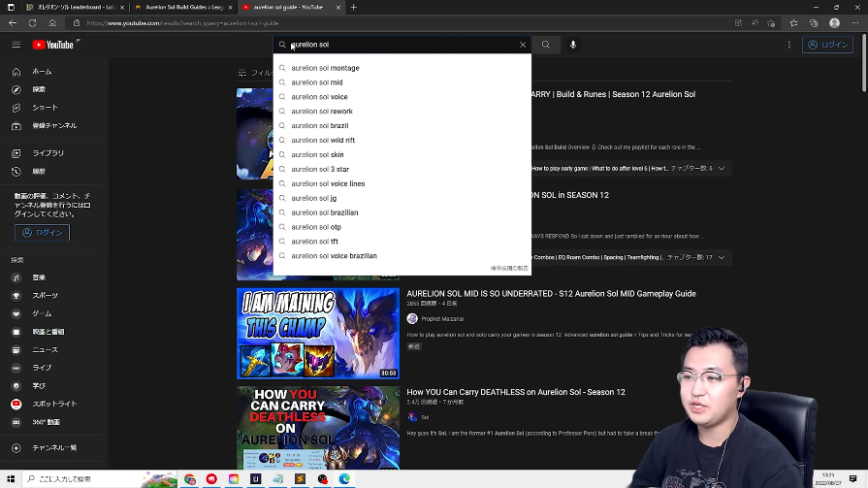Clear the search box with X
Screen dimensions: 868x488
click(523, 45)
